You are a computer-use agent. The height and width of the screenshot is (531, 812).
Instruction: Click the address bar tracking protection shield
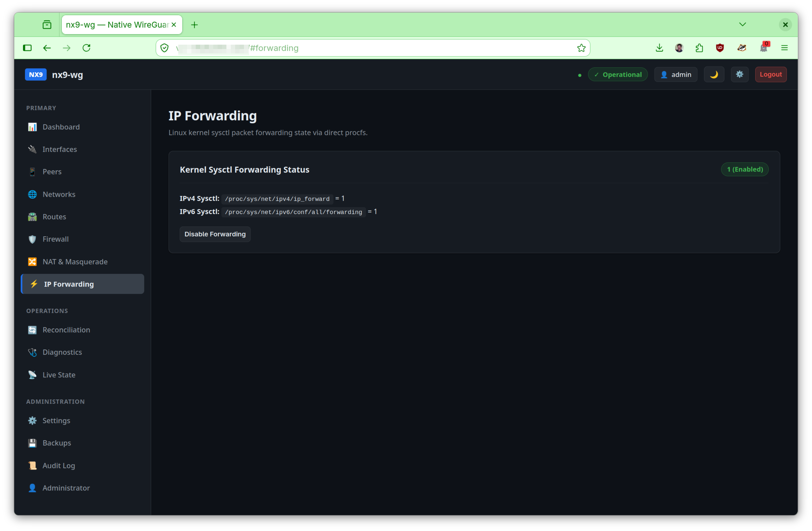165,48
